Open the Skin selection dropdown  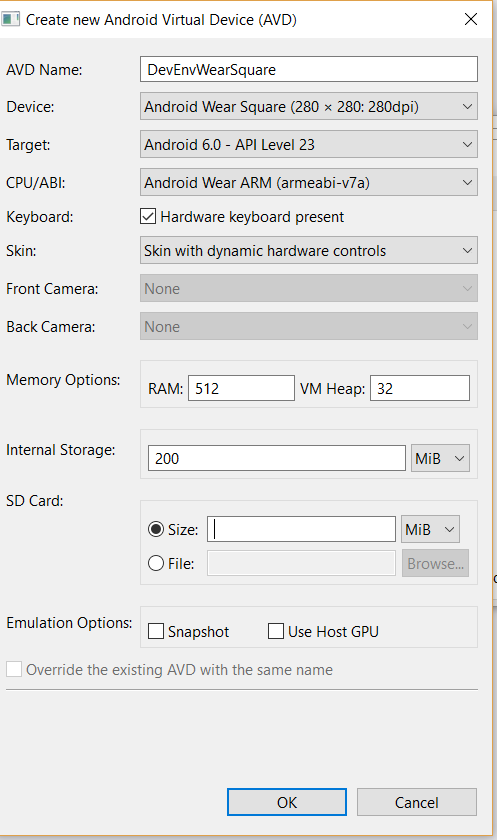309,251
